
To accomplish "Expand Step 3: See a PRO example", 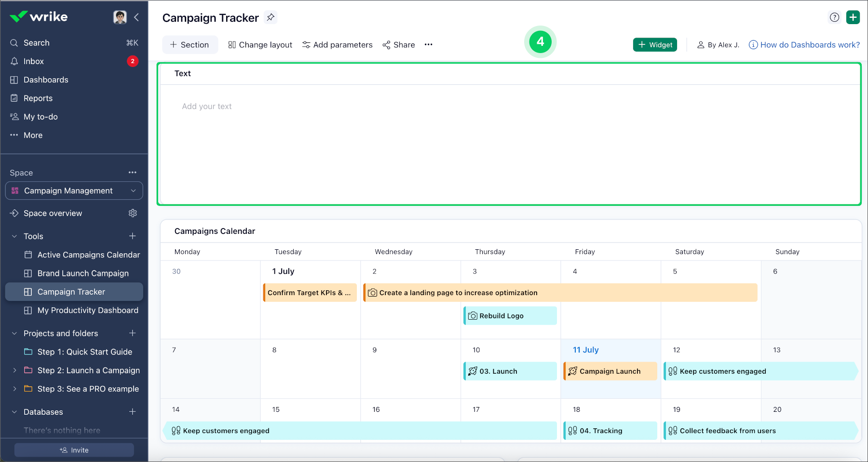I will pyautogui.click(x=14, y=389).
